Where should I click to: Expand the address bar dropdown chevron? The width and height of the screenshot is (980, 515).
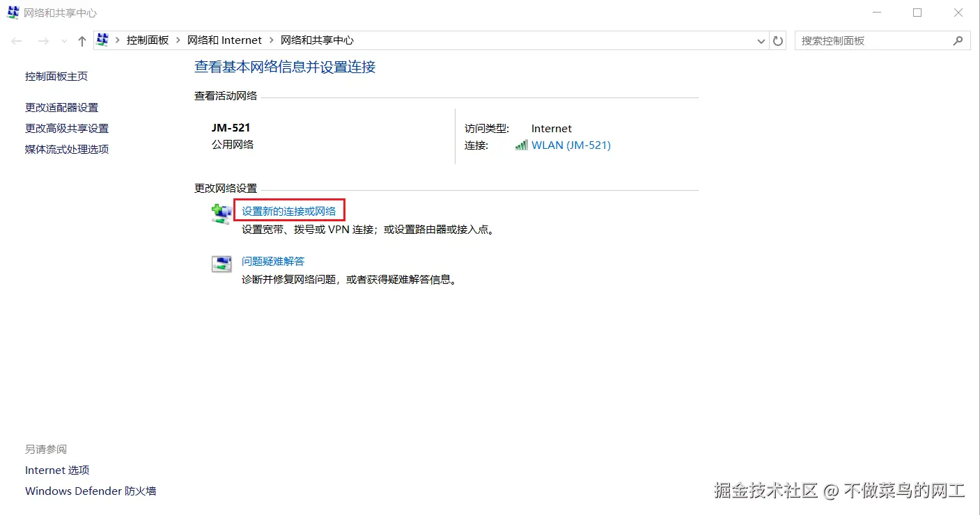coord(761,40)
